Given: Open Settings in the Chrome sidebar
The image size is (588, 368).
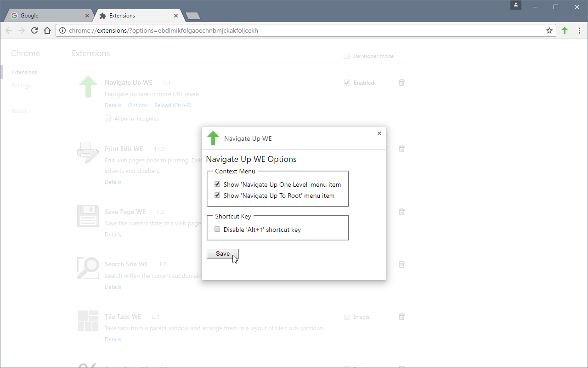Looking at the screenshot, I should point(21,85).
